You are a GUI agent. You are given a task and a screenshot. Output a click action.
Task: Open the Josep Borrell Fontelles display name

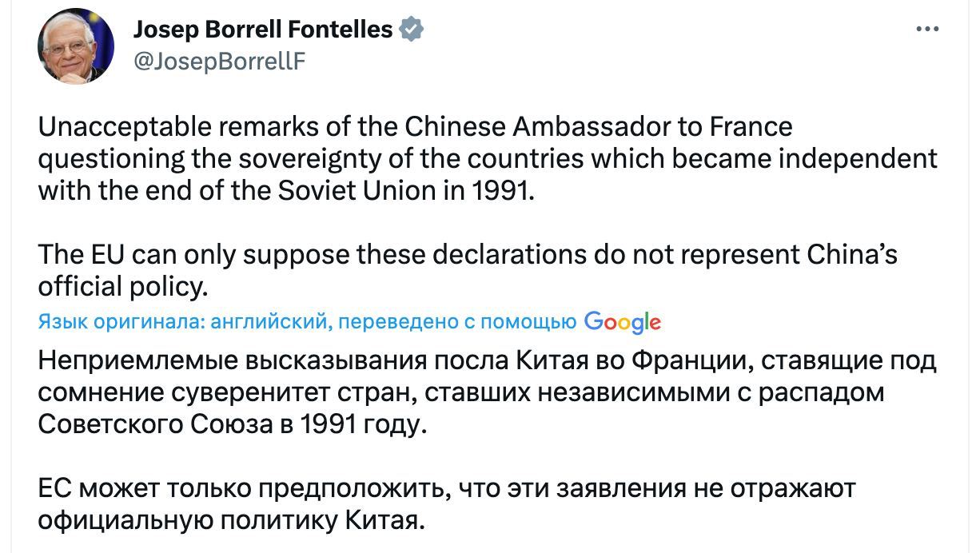click(262, 30)
